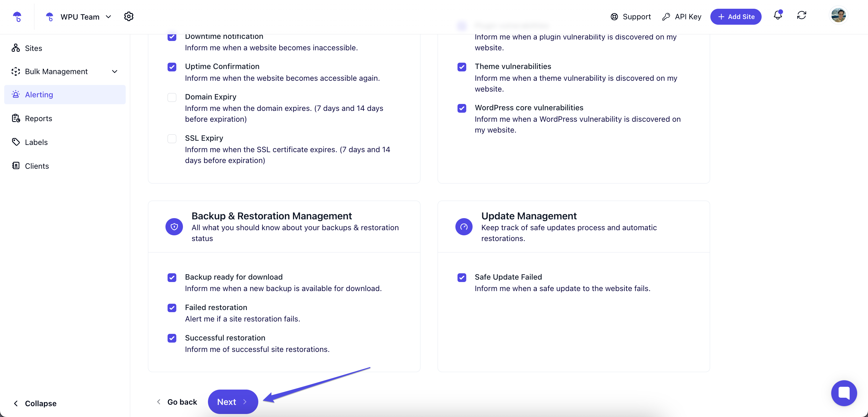868x417 pixels.
Task: Expand the Bulk Management chevron
Action: point(115,71)
